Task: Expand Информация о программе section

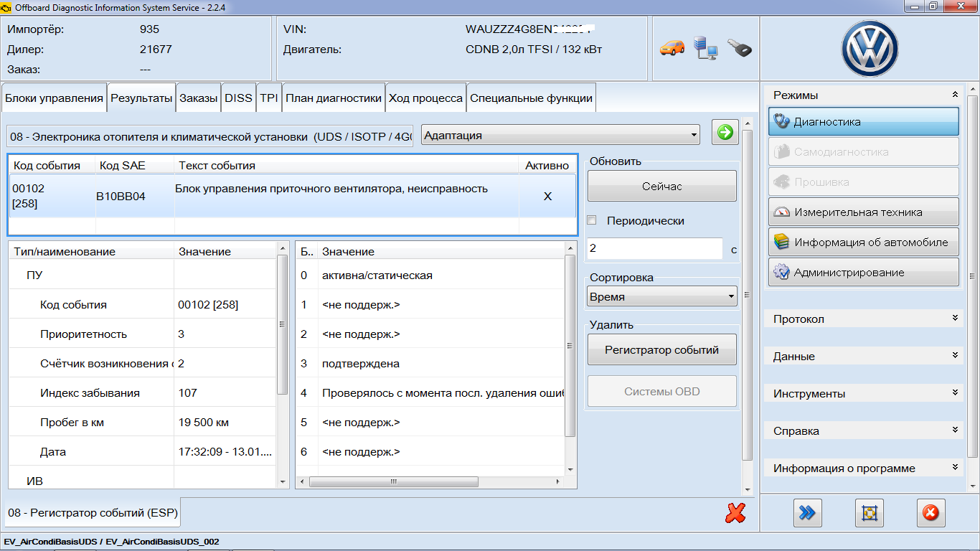Action: tap(864, 468)
